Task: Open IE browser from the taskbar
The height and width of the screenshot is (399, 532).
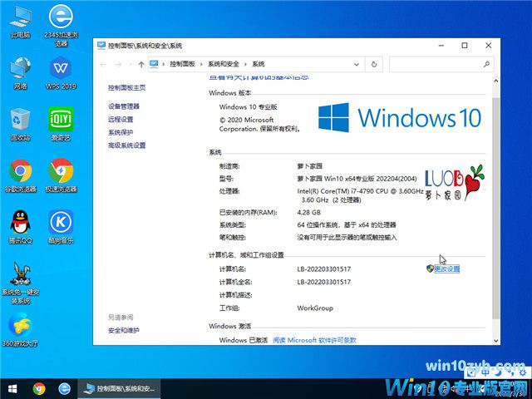Action: pos(64,388)
